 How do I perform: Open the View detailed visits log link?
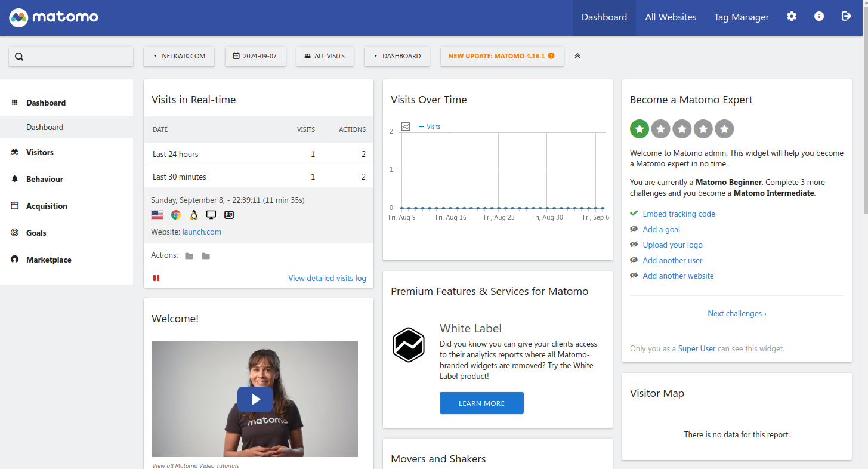pyautogui.click(x=327, y=278)
